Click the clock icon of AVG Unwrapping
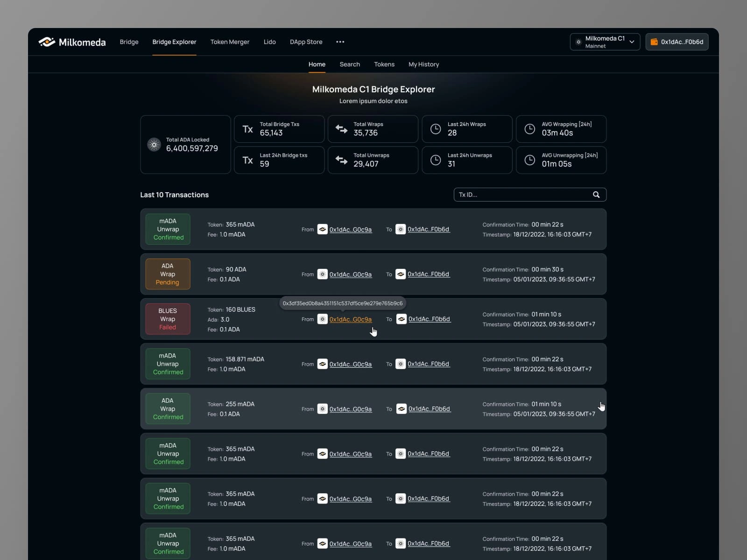The image size is (747, 560). point(530,160)
